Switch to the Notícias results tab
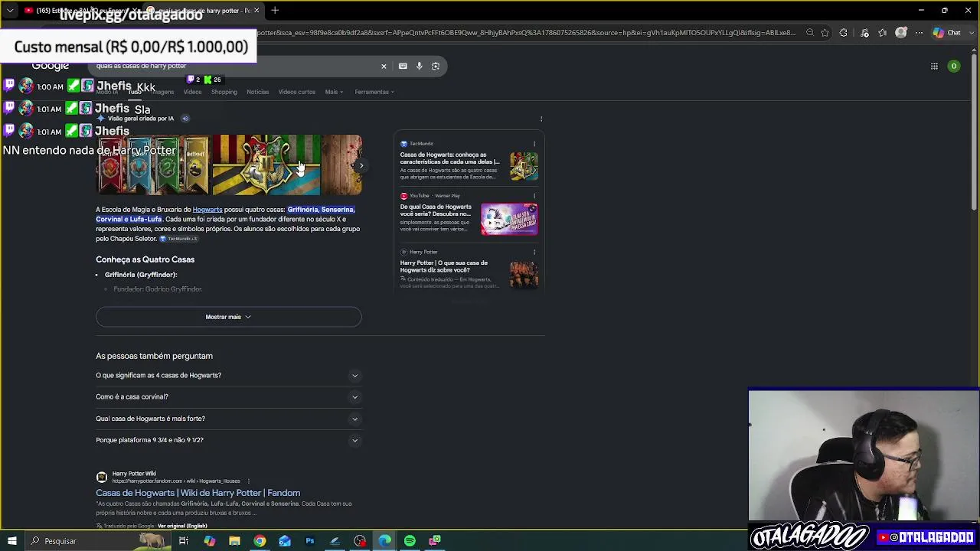This screenshot has height=551, width=980. pyautogui.click(x=257, y=92)
